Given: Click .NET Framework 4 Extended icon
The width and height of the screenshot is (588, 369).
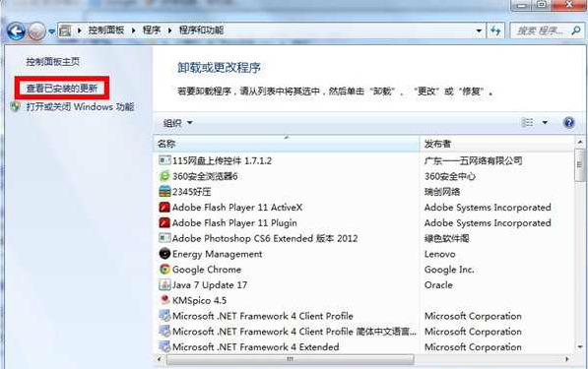Looking at the screenshot, I should (164, 346).
